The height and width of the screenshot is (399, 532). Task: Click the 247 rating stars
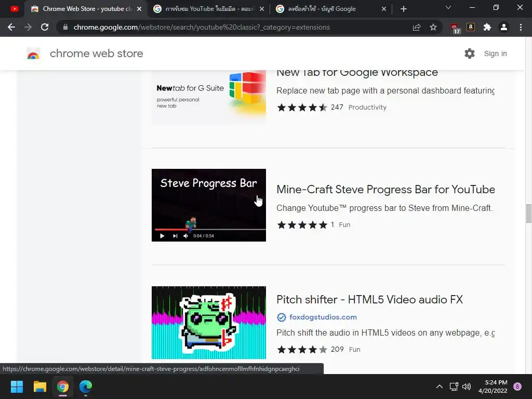tap(302, 108)
